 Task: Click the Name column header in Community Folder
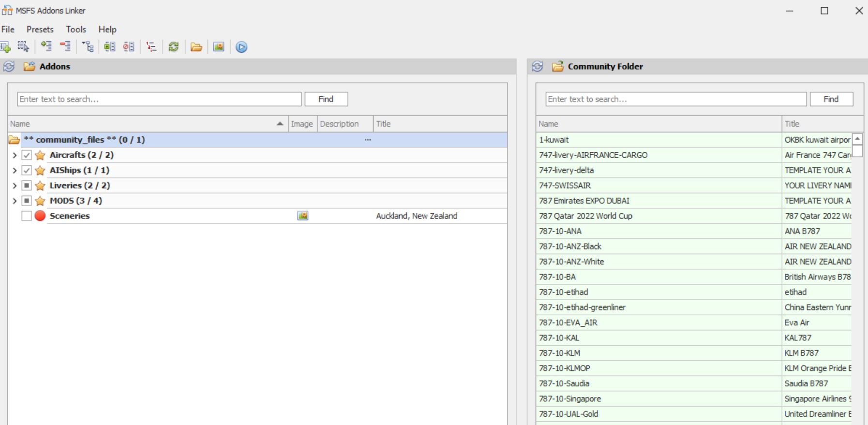point(659,124)
